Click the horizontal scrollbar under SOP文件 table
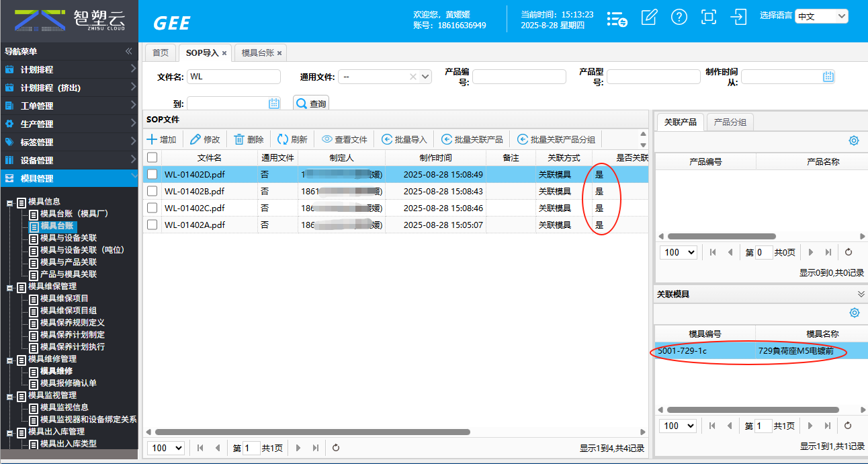 [312, 432]
